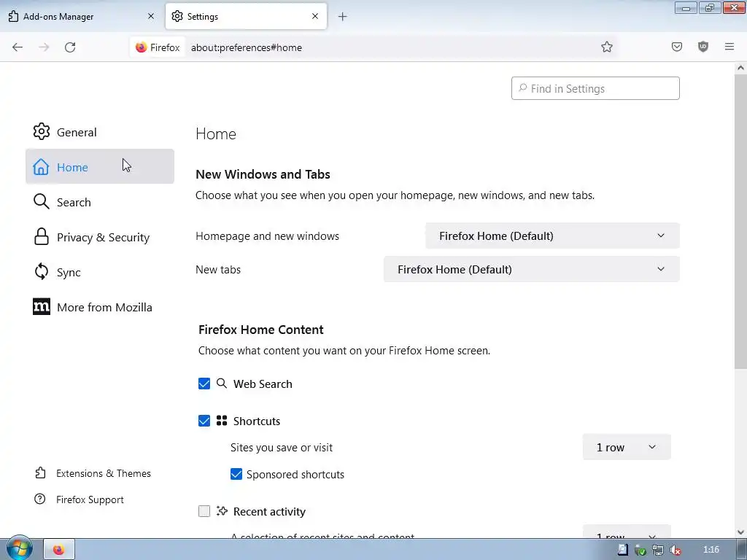This screenshot has width=747, height=560.
Task: Open Extensions & Themes link
Action: pos(93,473)
